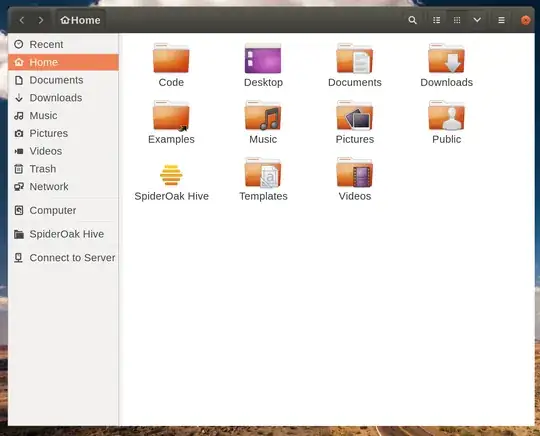Go forward with the right arrow
Viewport: 540px width, 436px height.
[41, 20]
